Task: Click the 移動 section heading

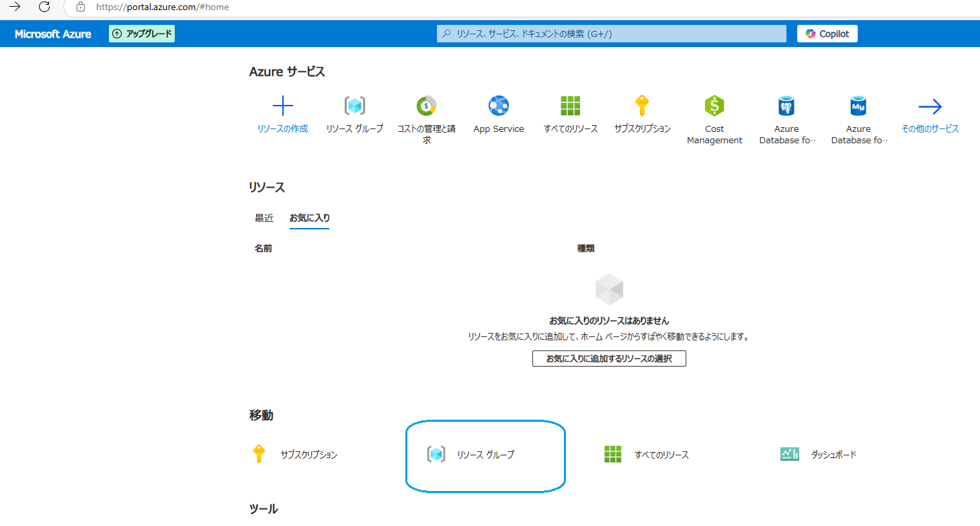Action: [261, 416]
